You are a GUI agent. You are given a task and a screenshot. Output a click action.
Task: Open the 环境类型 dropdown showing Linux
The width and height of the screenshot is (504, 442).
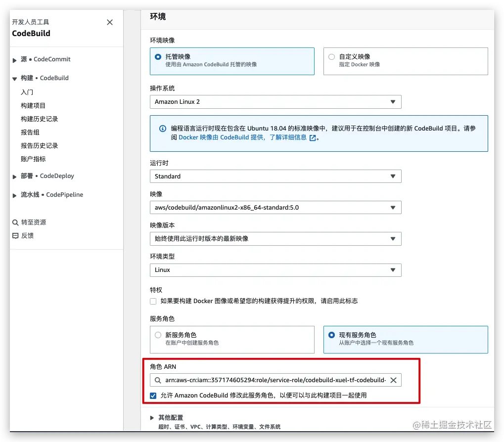click(275, 270)
